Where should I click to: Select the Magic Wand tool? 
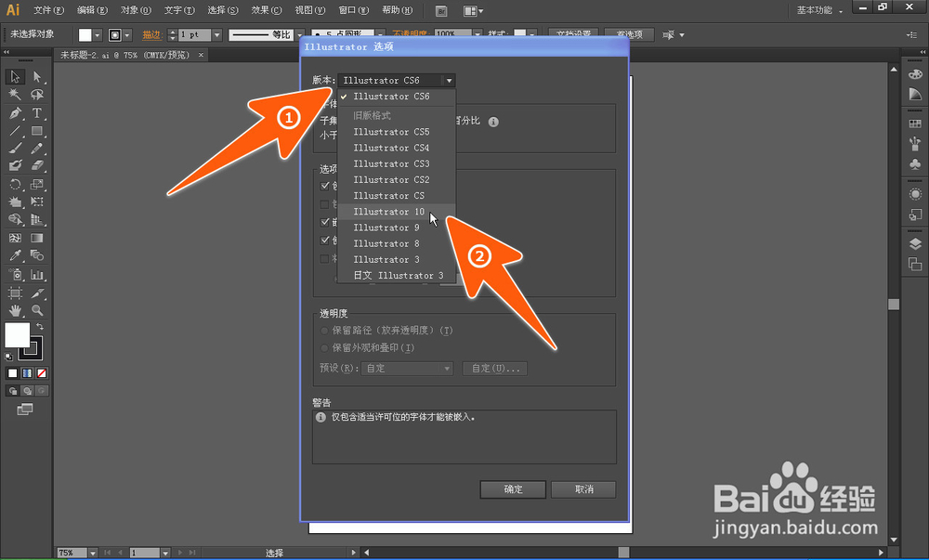coord(15,94)
